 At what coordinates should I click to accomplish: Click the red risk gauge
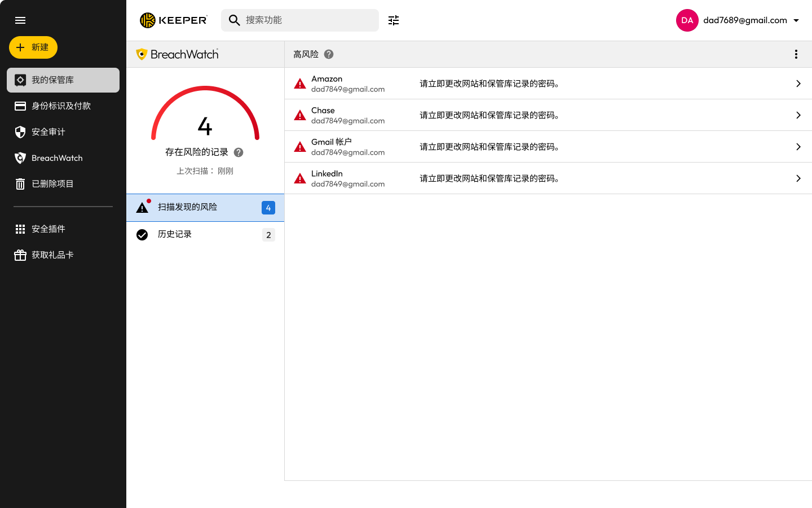205,113
